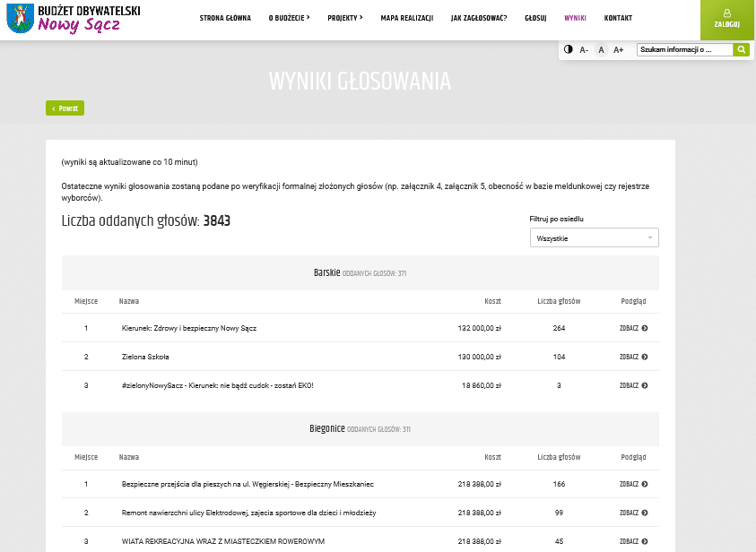
Task: Click the Zaloguj login button
Action: pyautogui.click(x=727, y=20)
